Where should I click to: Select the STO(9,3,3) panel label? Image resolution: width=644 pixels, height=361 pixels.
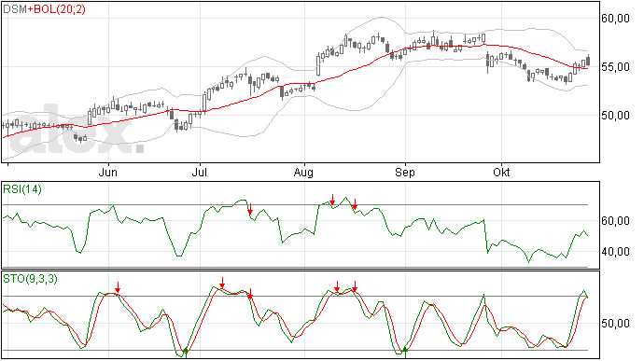[30, 279]
